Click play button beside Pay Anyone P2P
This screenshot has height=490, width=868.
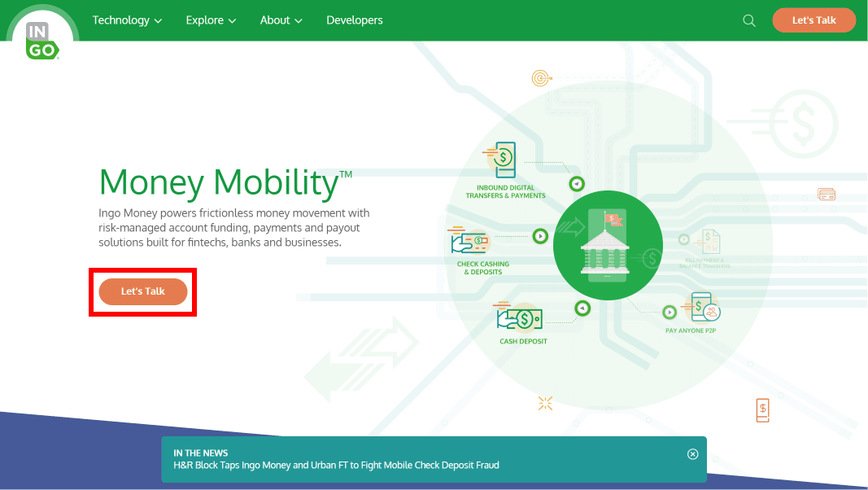(670, 312)
